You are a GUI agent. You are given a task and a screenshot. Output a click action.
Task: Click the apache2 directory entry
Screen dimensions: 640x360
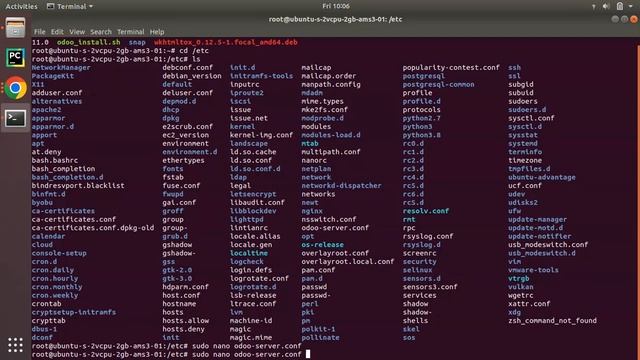click(x=46, y=110)
